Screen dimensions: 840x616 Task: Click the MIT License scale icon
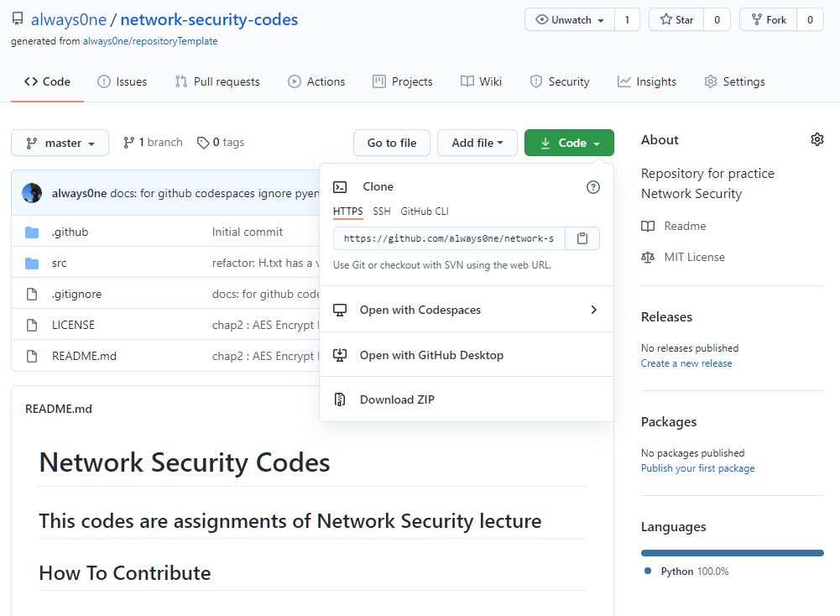click(x=648, y=257)
